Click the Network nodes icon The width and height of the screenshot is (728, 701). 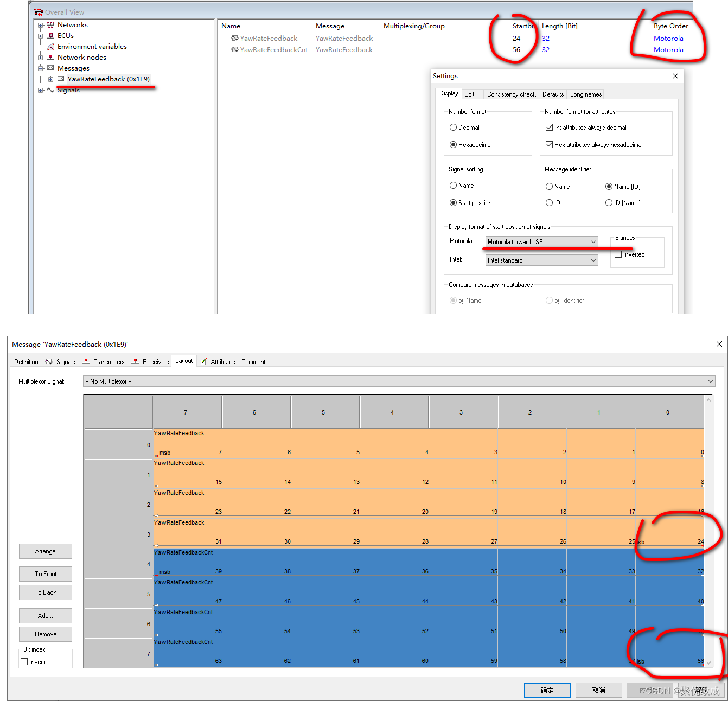(x=50, y=58)
